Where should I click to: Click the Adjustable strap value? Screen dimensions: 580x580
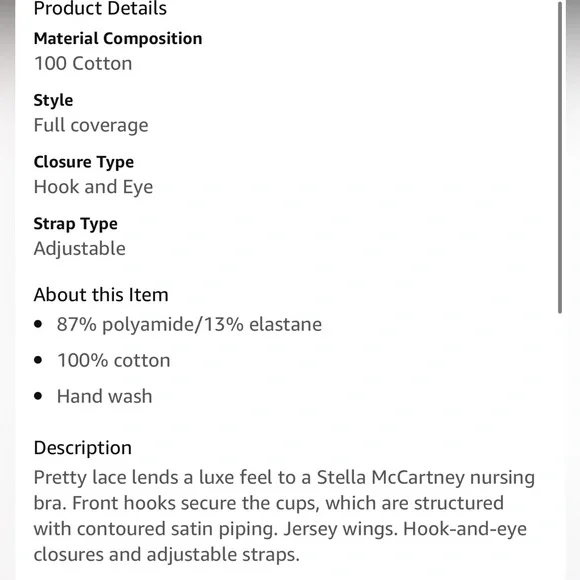(80, 249)
